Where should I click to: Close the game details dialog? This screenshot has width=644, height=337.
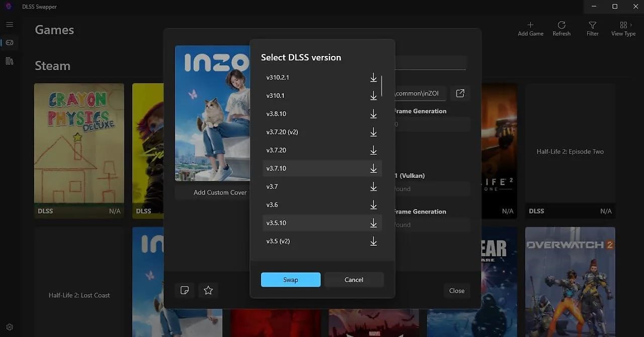457,291
